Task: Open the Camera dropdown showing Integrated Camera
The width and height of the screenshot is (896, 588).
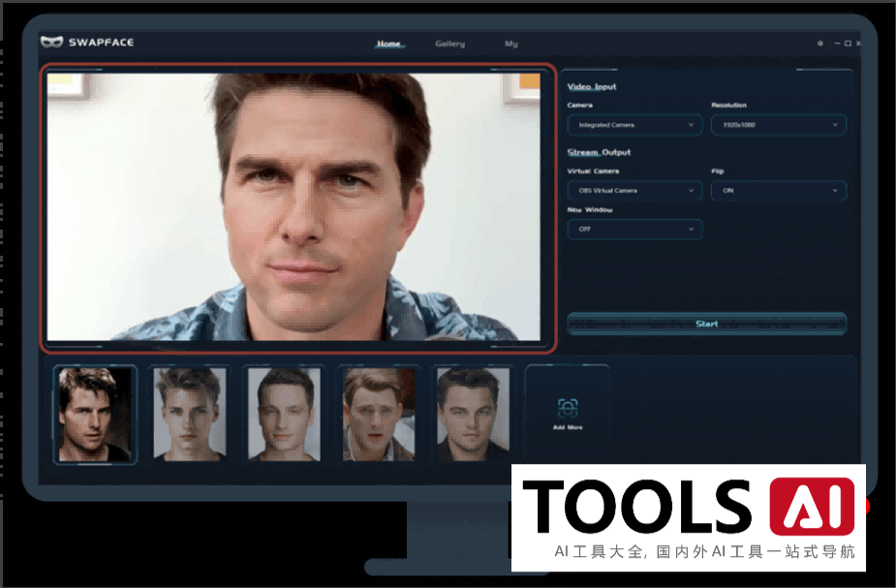Action: [x=634, y=125]
